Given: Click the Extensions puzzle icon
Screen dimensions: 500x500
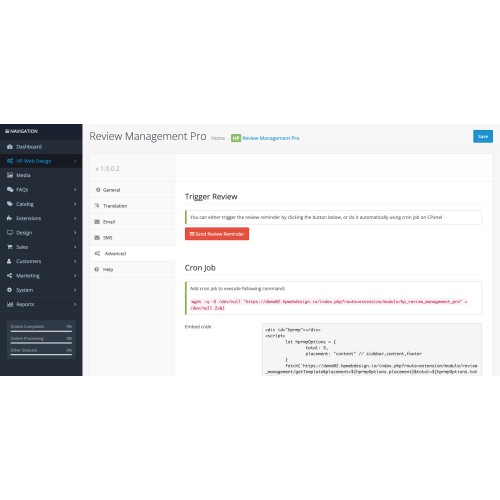Looking at the screenshot, I should point(10,218).
